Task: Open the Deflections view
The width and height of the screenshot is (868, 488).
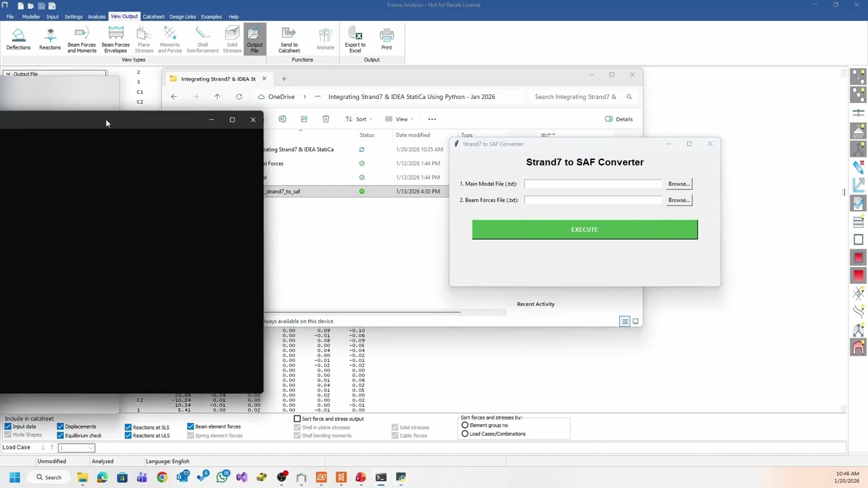Action: (18, 39)
